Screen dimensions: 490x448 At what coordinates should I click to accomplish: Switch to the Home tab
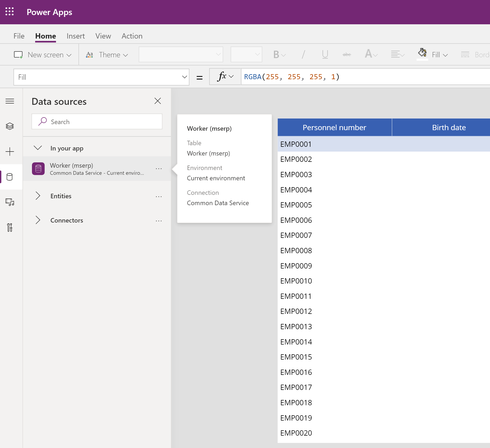[45, 36]
